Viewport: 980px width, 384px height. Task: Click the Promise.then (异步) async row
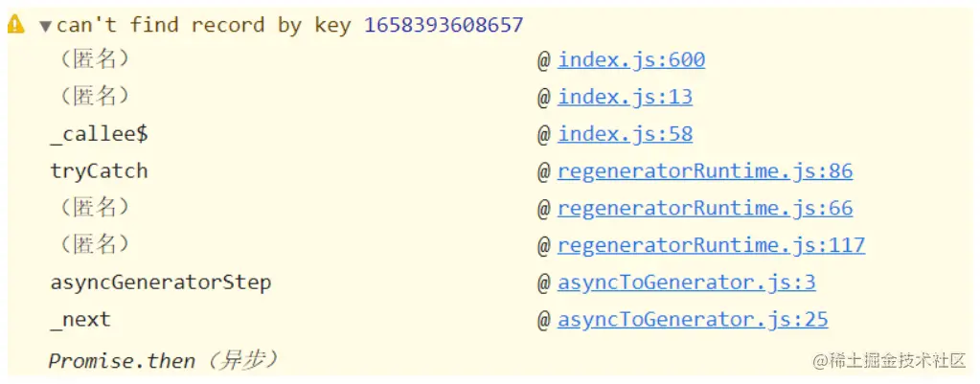tap(164, 360)
